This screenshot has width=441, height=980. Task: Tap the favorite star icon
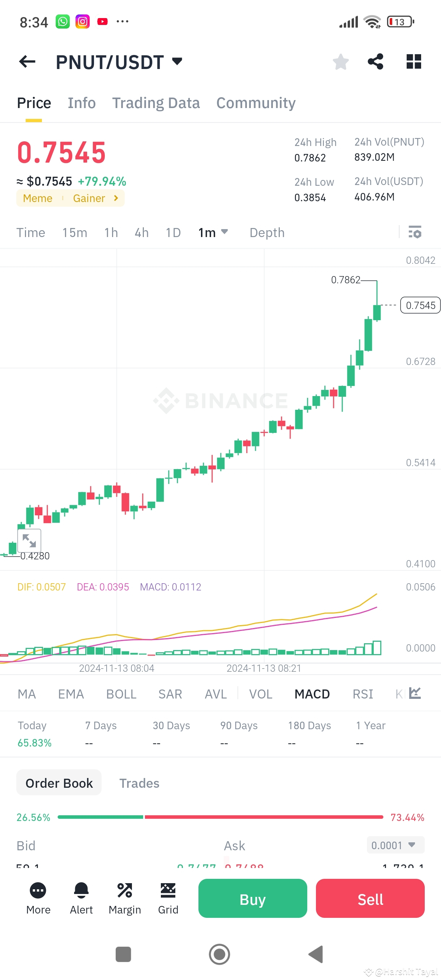coord(341,61)
